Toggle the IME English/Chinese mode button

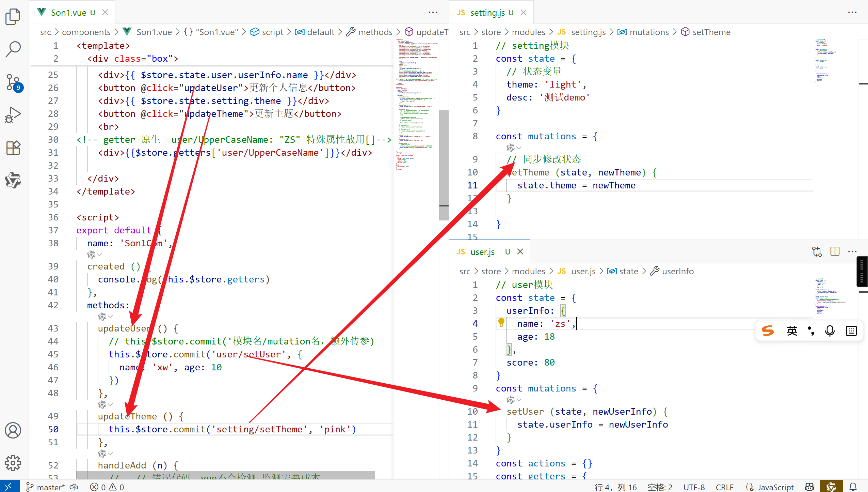pyautogui.click(x=792, y=331)
